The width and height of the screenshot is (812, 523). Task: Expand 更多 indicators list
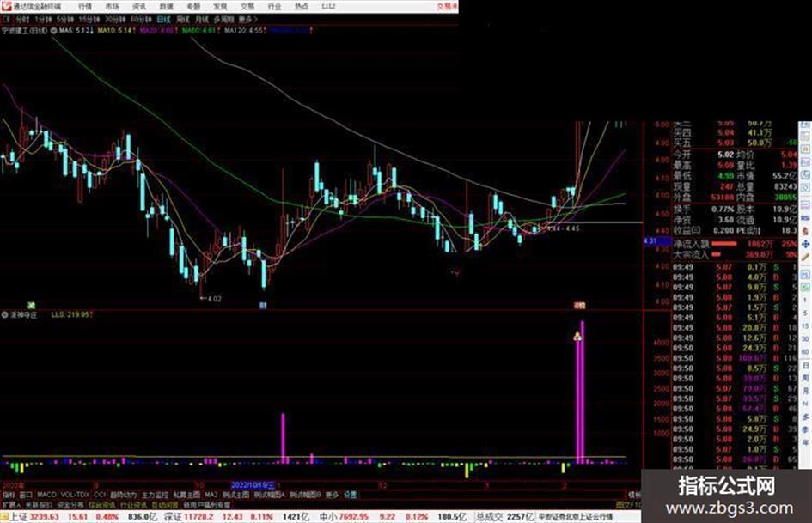332,495
